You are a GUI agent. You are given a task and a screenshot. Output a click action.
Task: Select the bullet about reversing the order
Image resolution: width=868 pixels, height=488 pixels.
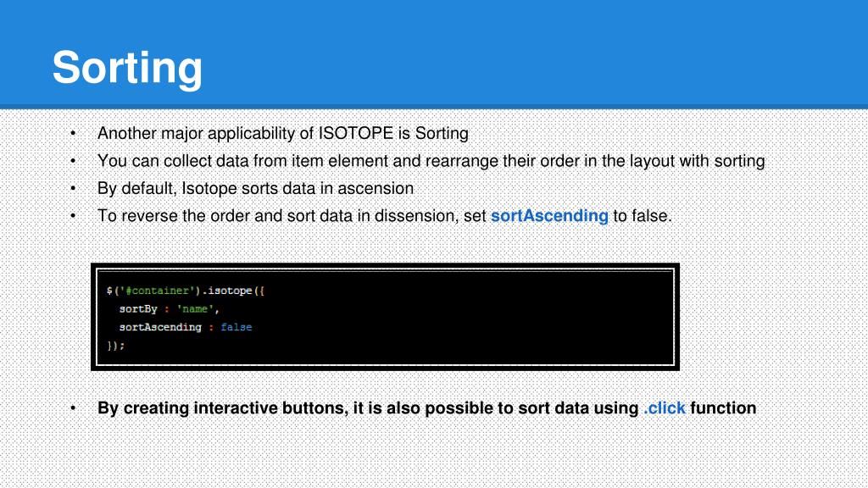385,216
